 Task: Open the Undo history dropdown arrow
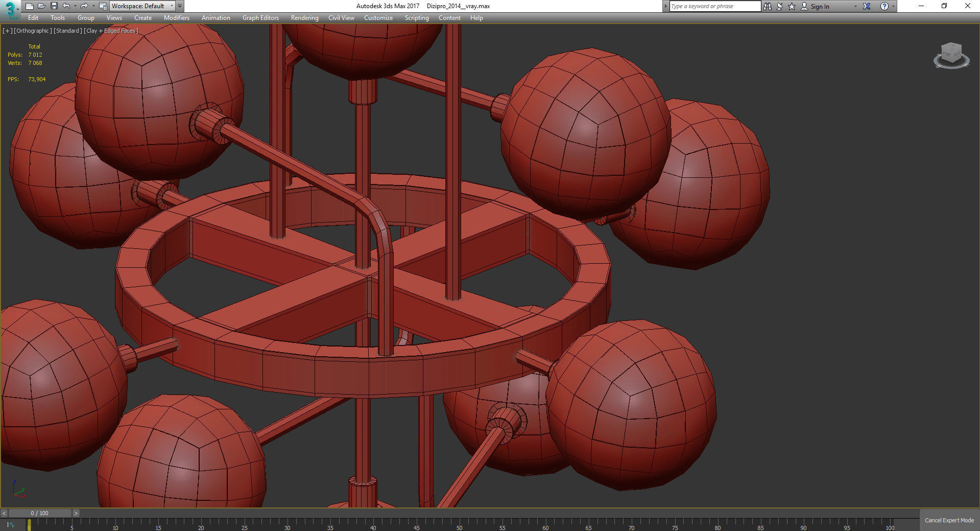tap(75, 6)
